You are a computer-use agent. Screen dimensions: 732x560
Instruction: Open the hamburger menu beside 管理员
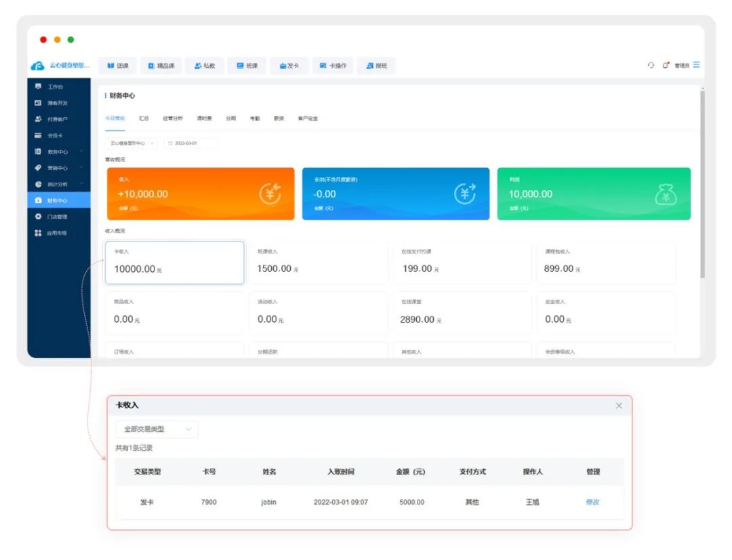pyautogui.click(x=696, y=65)
